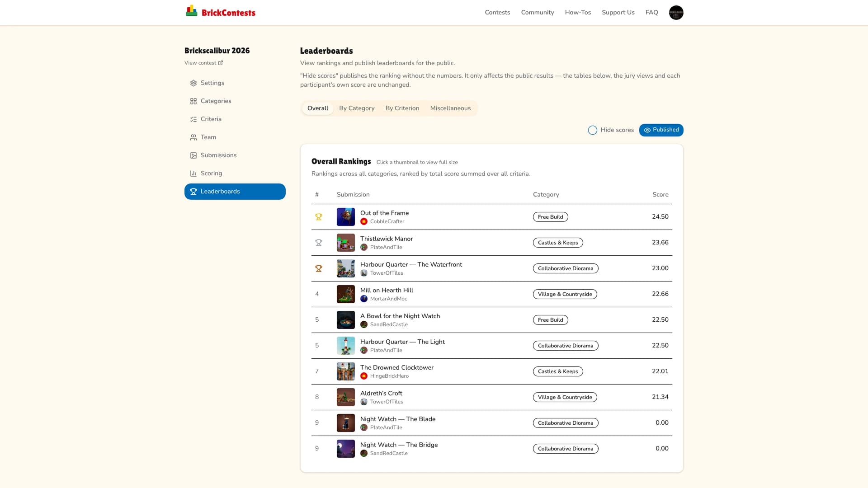868x488 pixels.
Task: Click the Village & Countryside tag on Aldreth's Croft
Action: click(x=565, y=397)
